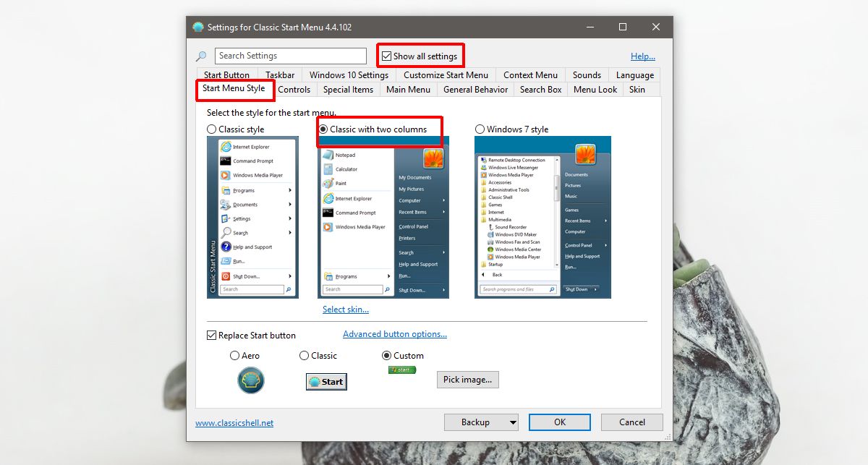
Task: Focus the Search Settings input field
Action: click(291, 56)
